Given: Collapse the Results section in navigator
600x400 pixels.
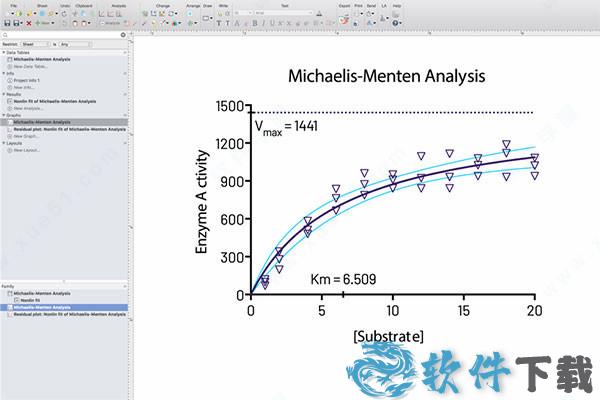Looking at the screenshot, I should coord(4,94).
